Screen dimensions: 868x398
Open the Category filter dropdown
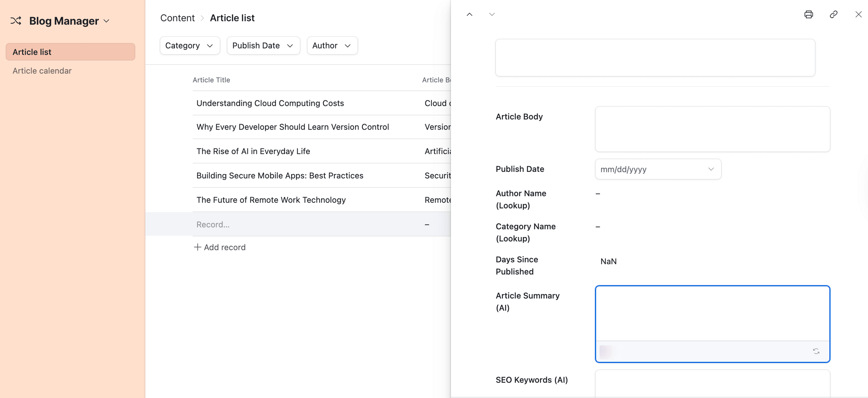click(190, 46)
